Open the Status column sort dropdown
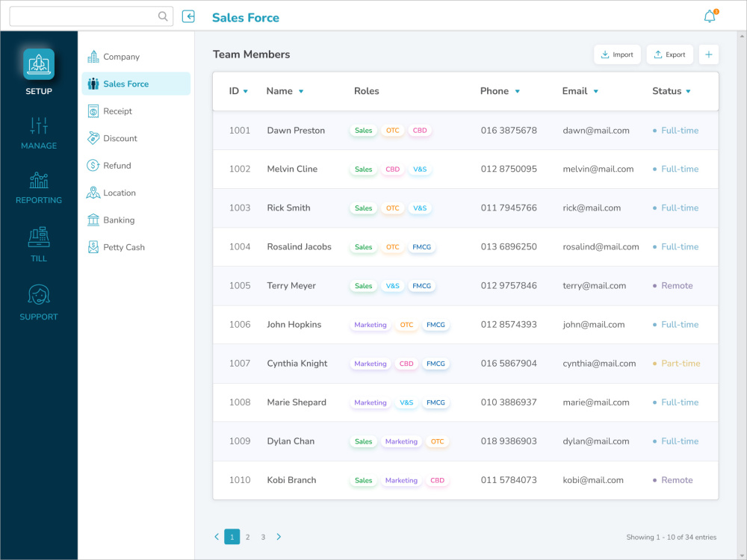This screenshot has height=560, width=747. (x=688, y=91)
